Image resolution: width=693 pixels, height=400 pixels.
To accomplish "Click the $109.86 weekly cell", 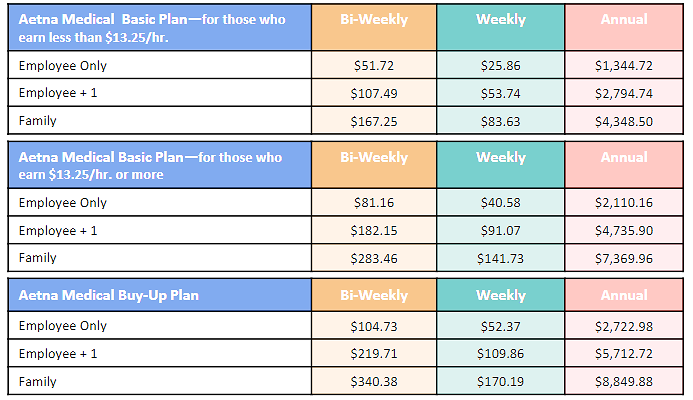I will [500, 354].
